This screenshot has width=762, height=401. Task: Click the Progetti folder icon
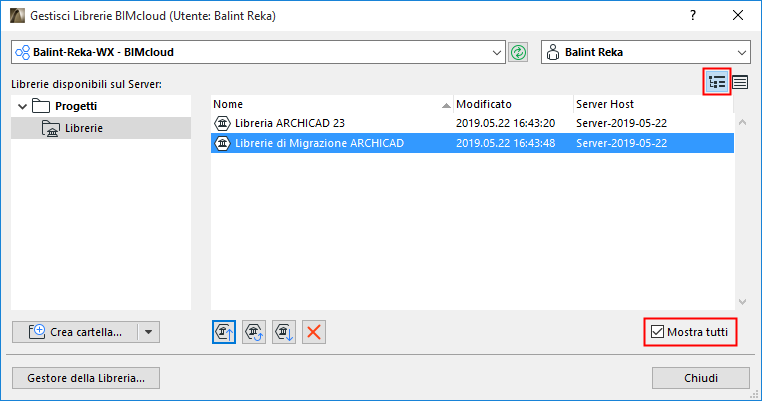(41, 106)
